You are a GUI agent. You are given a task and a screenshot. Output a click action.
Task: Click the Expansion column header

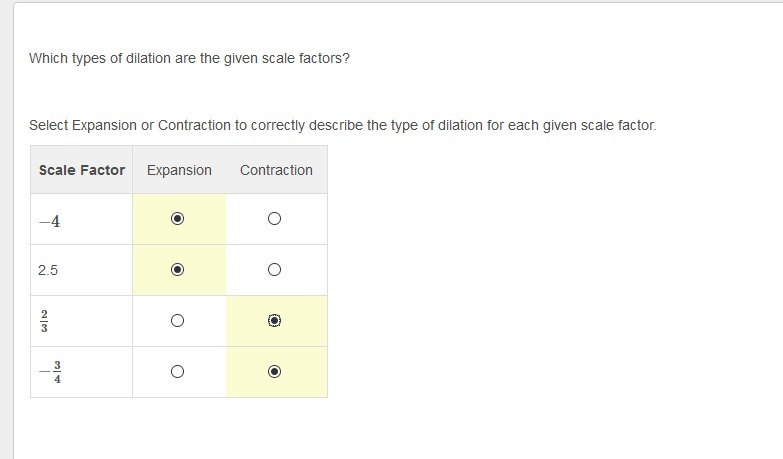[x=179, y=170]
